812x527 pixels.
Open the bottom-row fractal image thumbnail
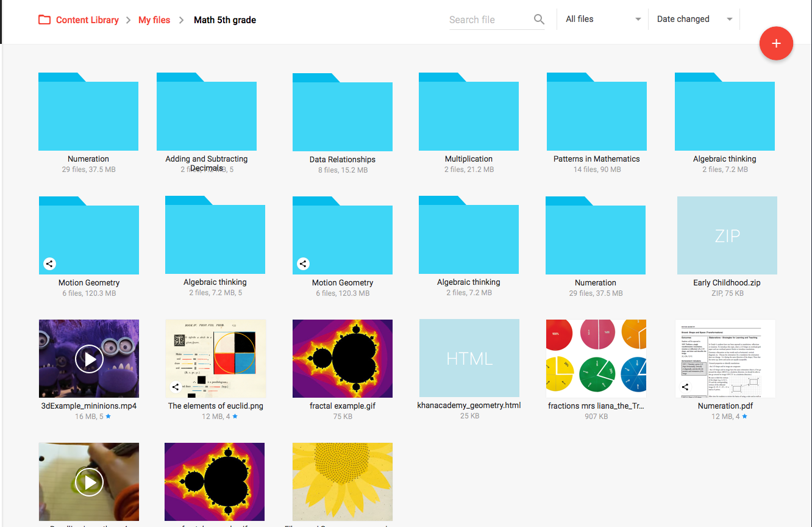(215, 482)
